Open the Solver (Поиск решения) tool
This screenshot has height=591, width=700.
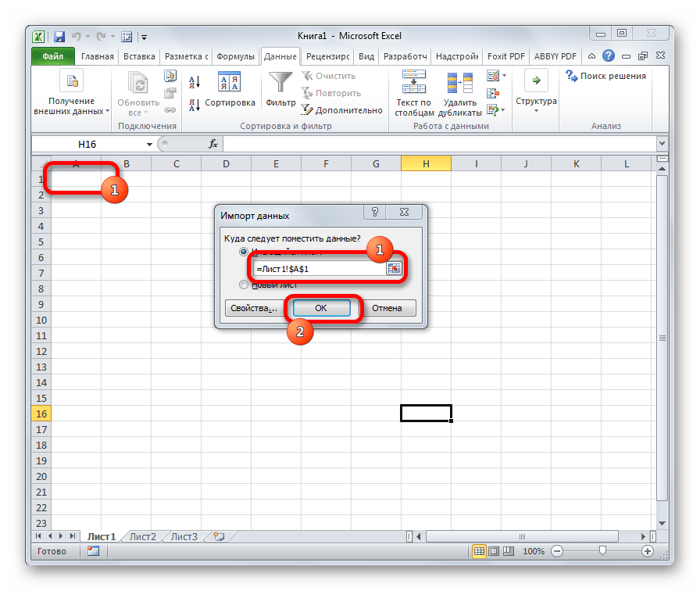point(606,76)
